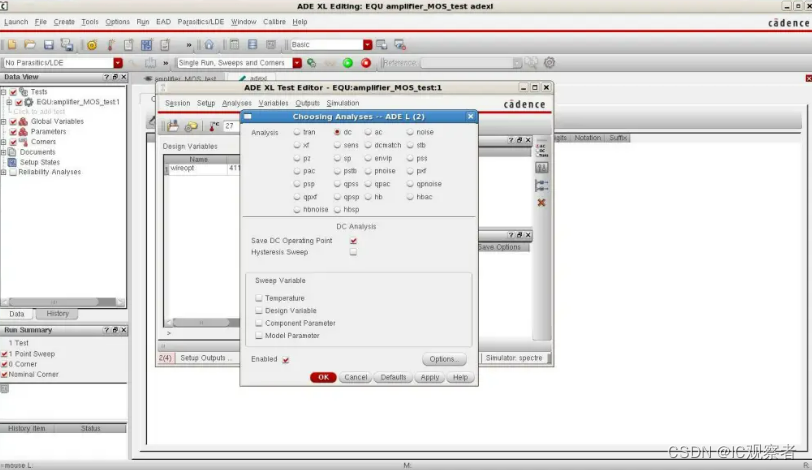Select the tran analysis radio button

(x=297, y=132)
